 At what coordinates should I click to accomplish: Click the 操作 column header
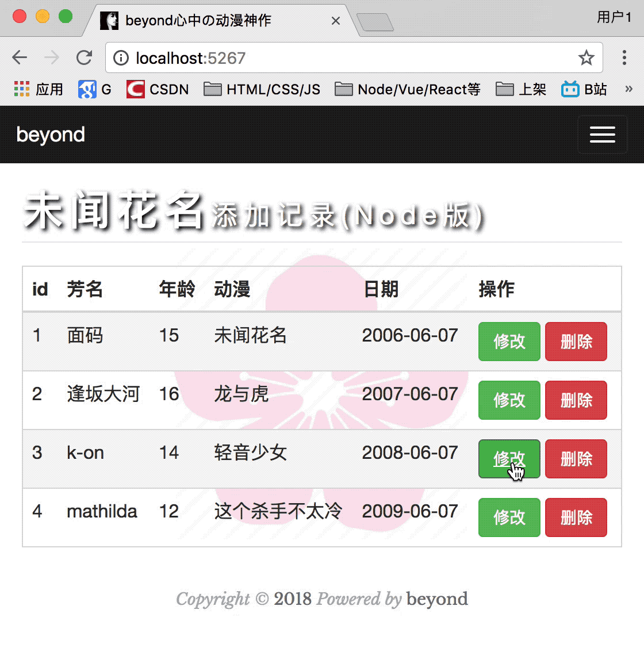click(x=497, y=289)
